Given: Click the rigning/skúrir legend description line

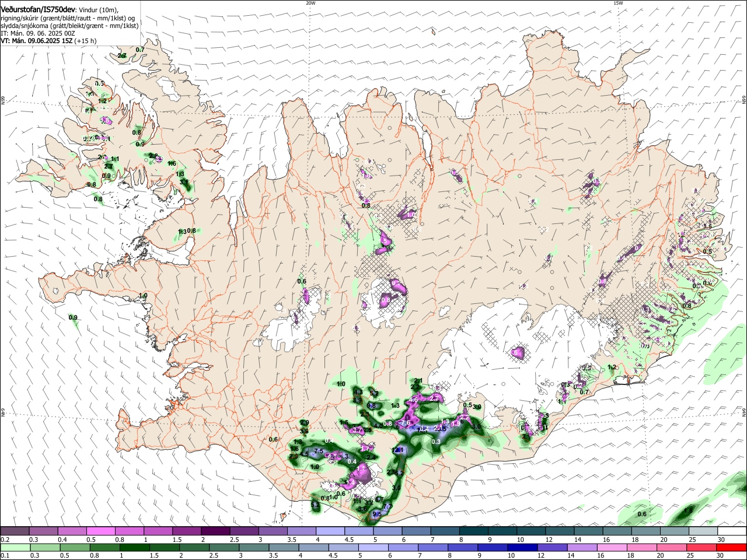Looking at the screenshot, I should (68, 18).
